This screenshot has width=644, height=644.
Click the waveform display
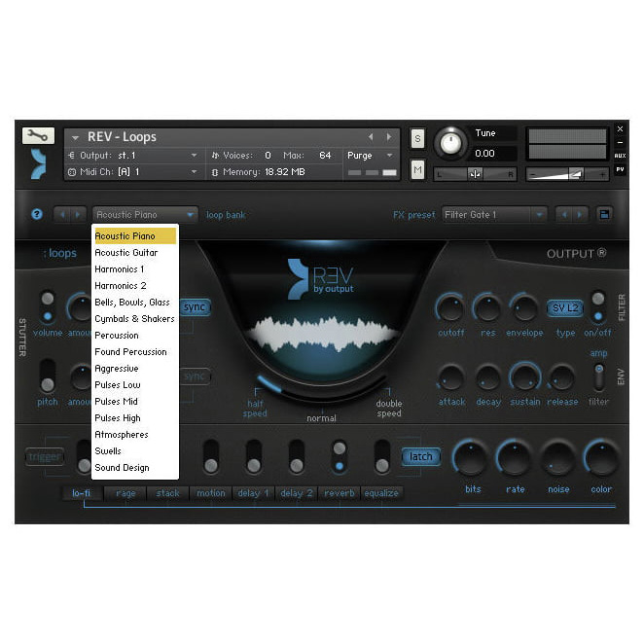pyautogui.click(x=322, y=334)
